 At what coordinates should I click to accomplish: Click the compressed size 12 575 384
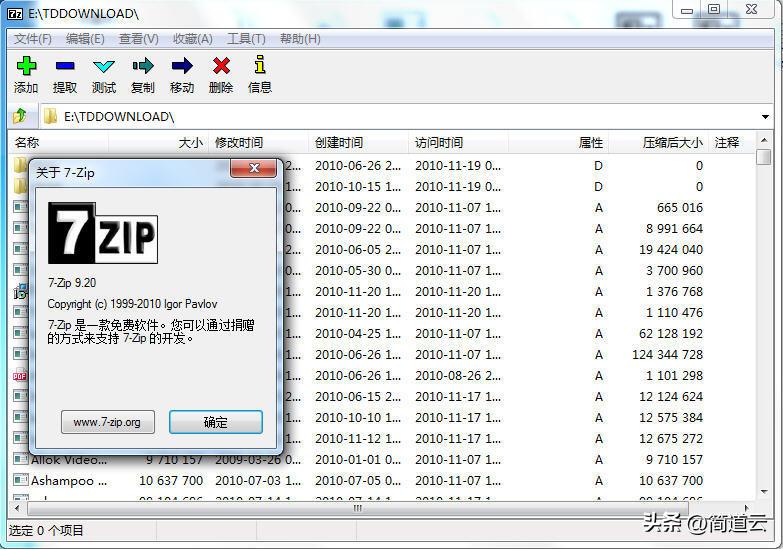[x=671, y=417]
